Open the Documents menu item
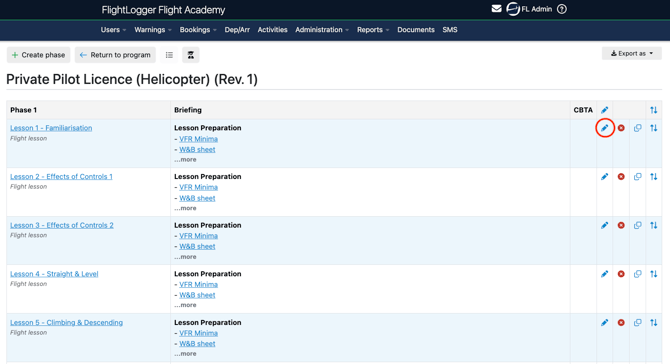This screenshot has width=670, height=364. coord(416,29)
